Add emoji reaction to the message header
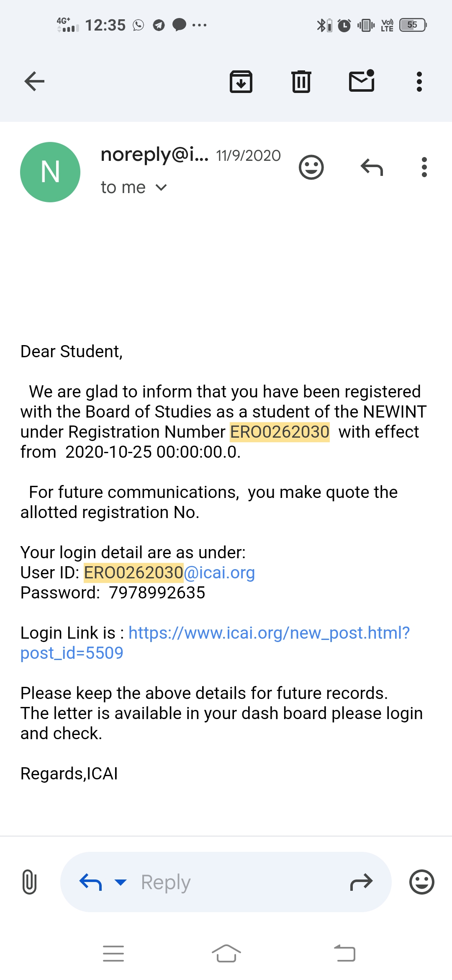The image size is (452, 980). (x=311, y=168)
